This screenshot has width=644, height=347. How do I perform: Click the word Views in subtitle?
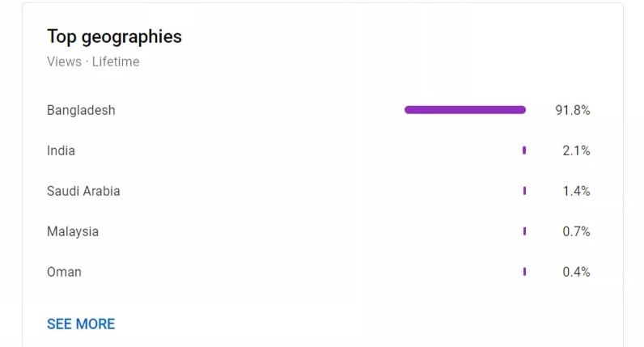point(64,61)
